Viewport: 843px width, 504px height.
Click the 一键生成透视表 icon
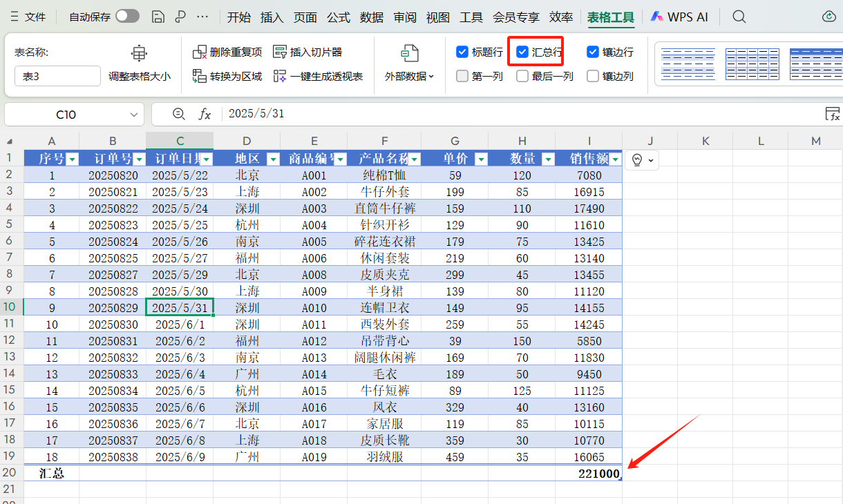[x=280, y=75]
